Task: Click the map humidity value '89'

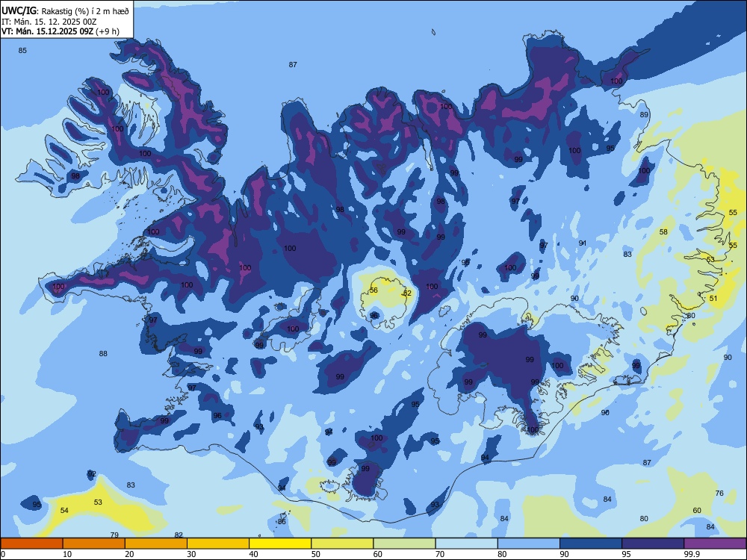Action: (644, 115)
